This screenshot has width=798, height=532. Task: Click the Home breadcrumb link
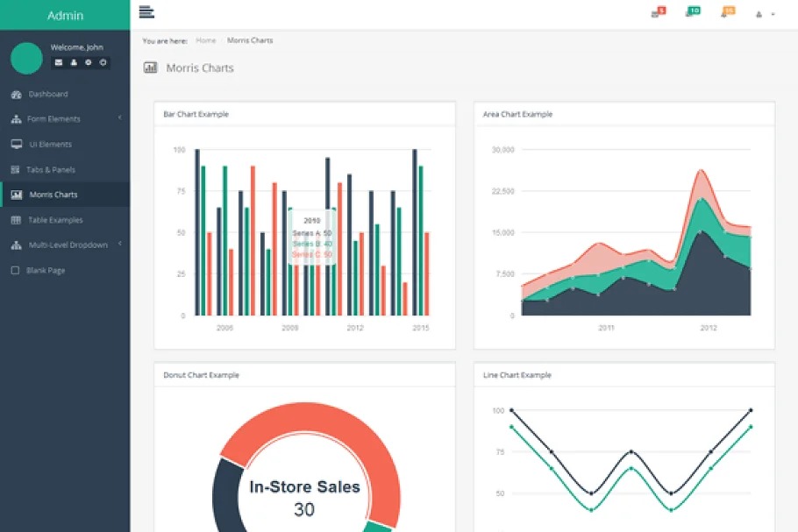pos(206,40)
